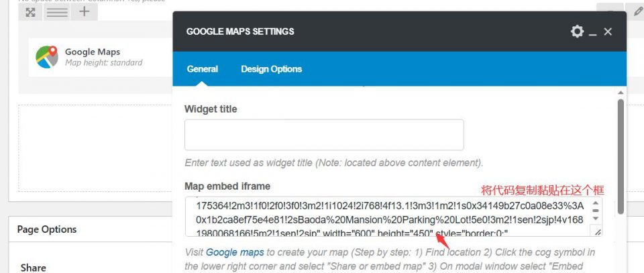This screenshot has width=644, height=273.
Task: Open the Design Options tab
Action: pos(272,69)
